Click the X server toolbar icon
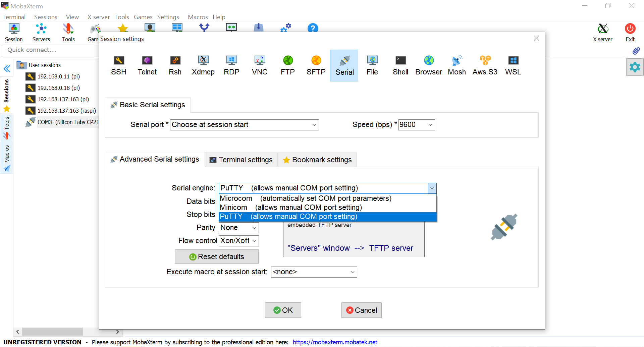The height and width of the screenshot is (347, 644). (x=603, y=33)
